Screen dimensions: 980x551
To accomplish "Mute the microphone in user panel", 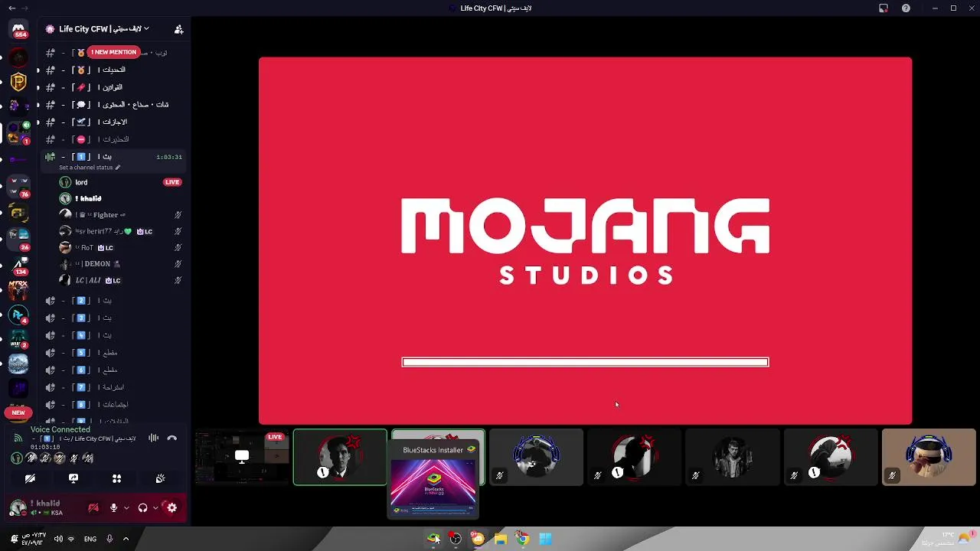I will point(113,507).
